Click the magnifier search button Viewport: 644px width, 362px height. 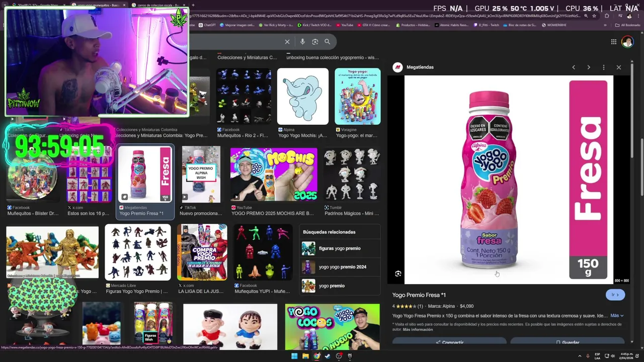[327, 42]
